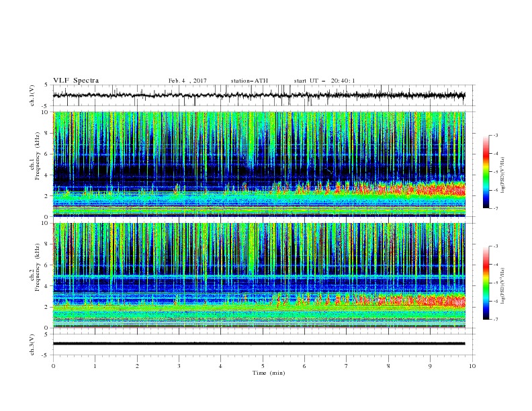The image size is (532, 411).
Task: Click the ch.3 voltage waveform trace
Action: coord(259,344)
